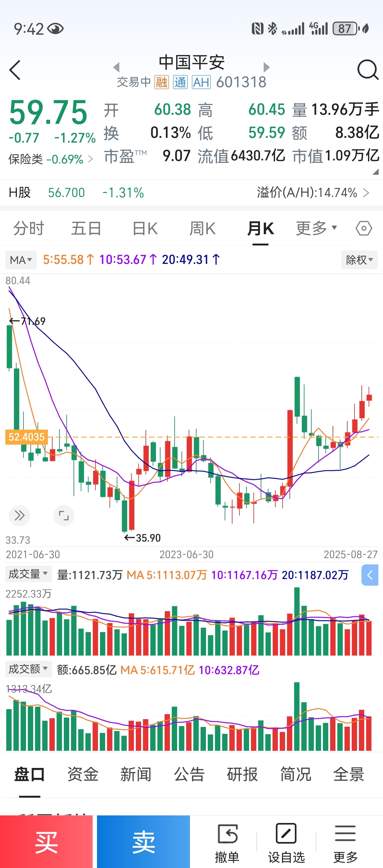Switch to the 分时 chart tab

coord(29,229)
